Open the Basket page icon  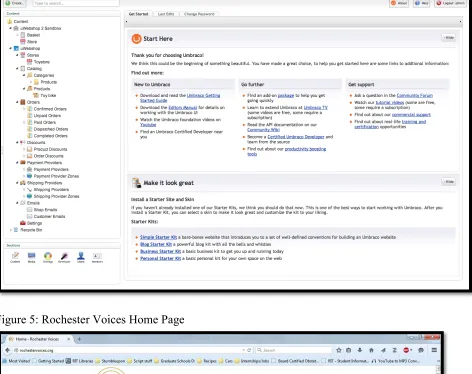[23, 35]
